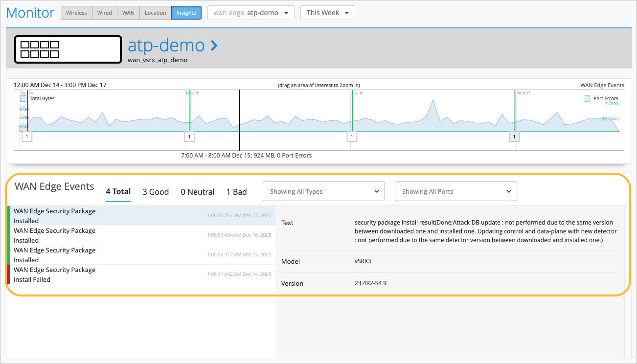Image resolution: width=637 pixels, height=364 pixels.
Task: Click the Sunday Dec 14 event marker
Action: [x=26, y=136]
